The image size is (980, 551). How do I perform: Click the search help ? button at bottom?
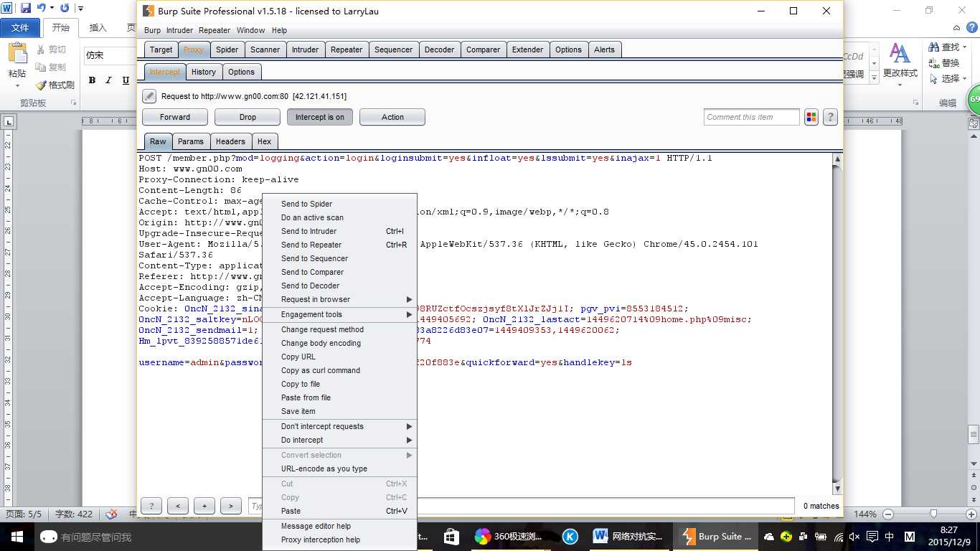[x=151, y=506]
